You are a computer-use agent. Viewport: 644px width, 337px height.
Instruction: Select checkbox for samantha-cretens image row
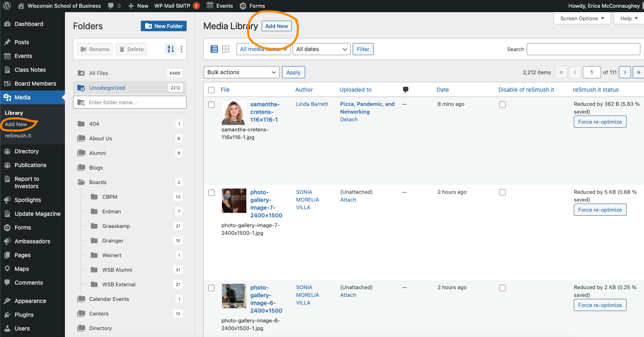pyautogui.click(x=211, y=105)
